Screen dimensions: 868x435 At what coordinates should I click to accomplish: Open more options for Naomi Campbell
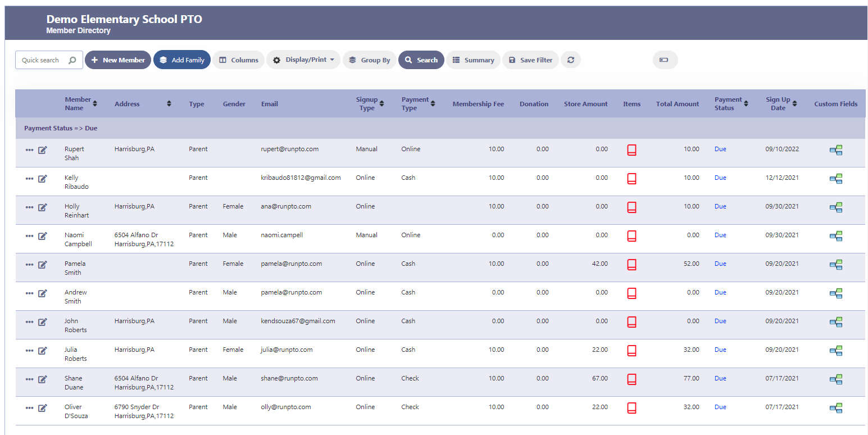tap(29, 236)
